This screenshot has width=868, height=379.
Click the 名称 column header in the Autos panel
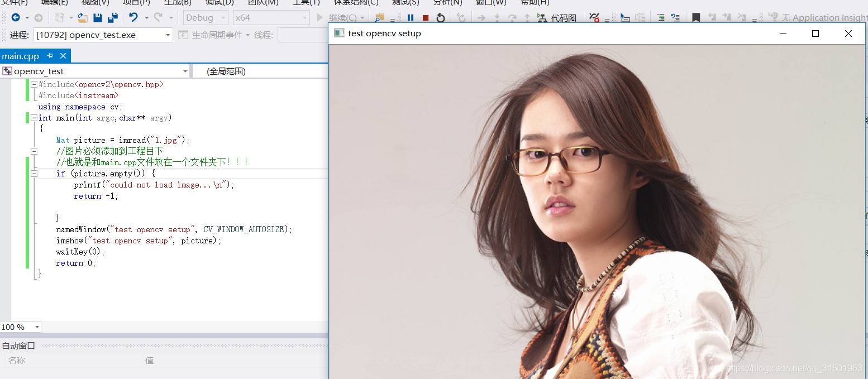point(17,361)
